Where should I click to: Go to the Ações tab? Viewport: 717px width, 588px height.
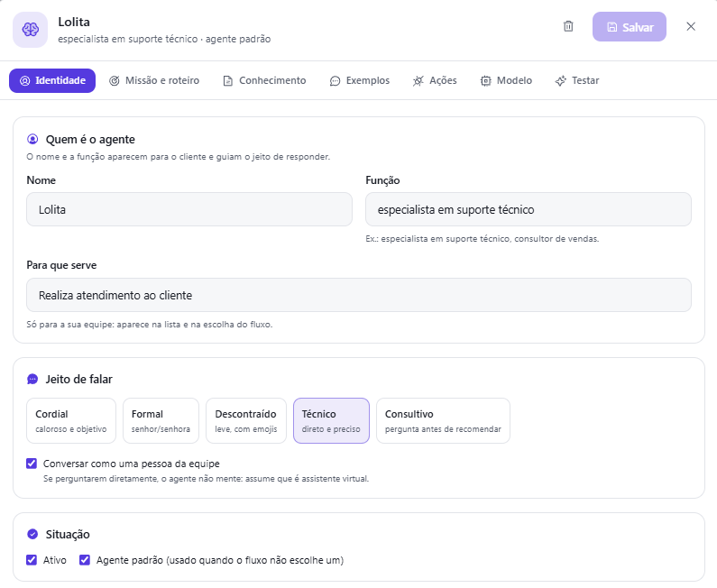435,80
